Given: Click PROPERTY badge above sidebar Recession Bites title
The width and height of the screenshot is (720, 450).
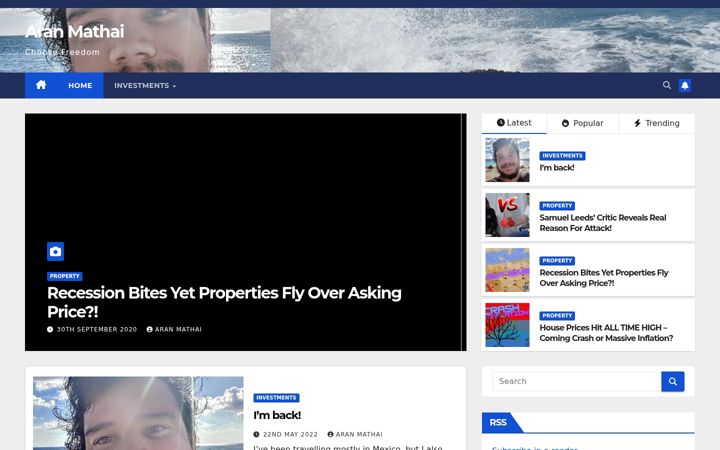Looking at the screenshot, I should [557, 261].
